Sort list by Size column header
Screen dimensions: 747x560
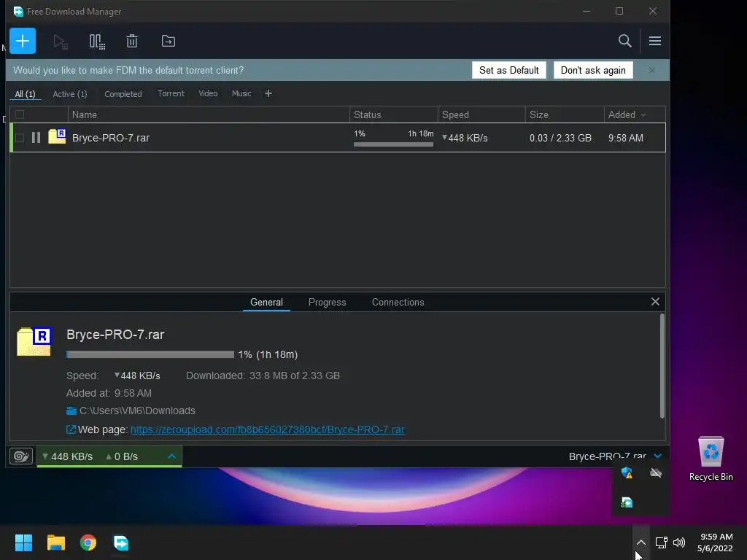point(565,114)
